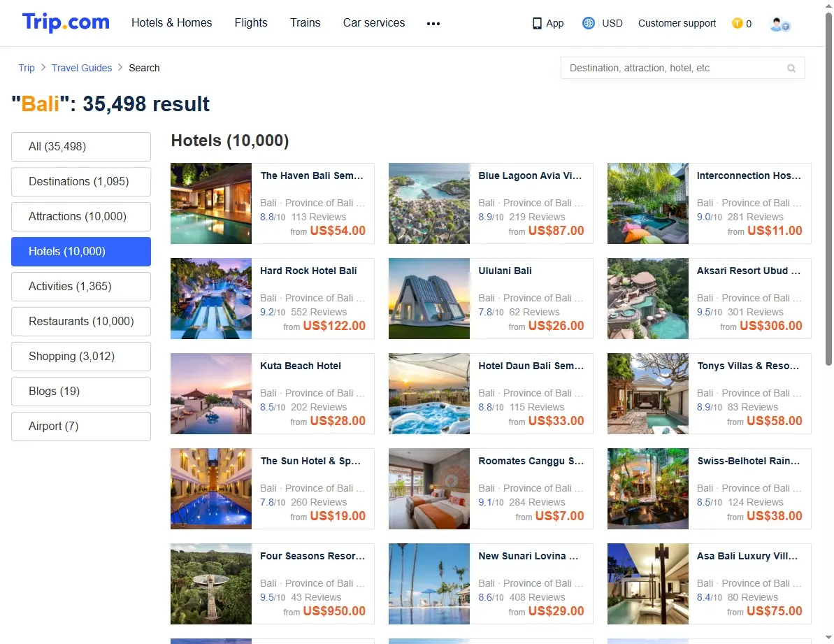834x644 pixels.
Task: Click the globe language icon
Action: point(588,23)
